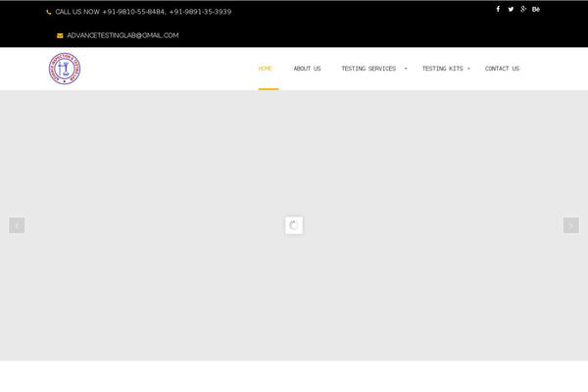
Task: Click the advancetestinglab@gmail.com email address
Action: 122,35
